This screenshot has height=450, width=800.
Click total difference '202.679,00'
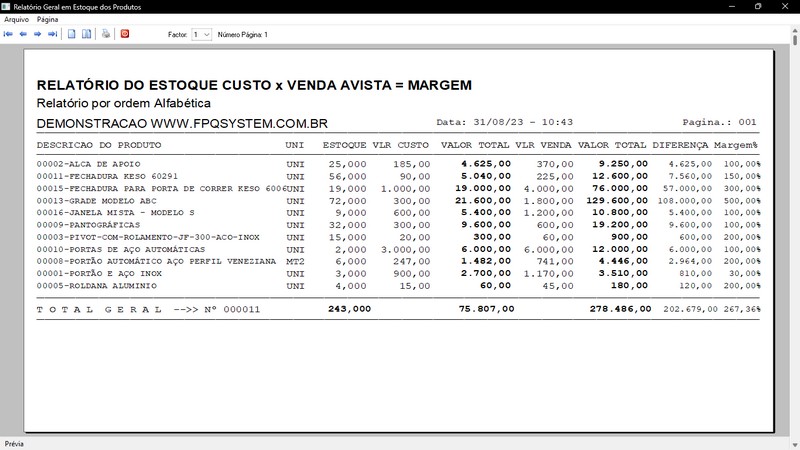click(x=690, y=309)
